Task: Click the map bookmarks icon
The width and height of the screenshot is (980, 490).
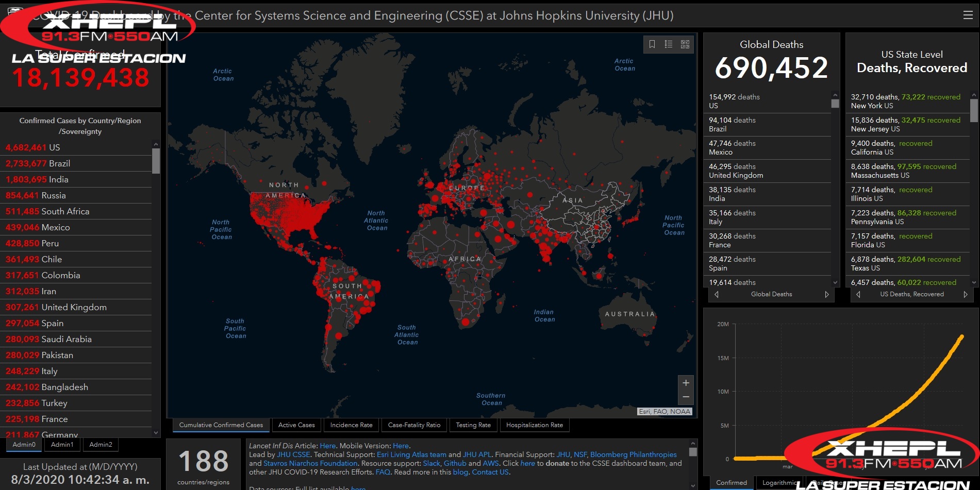Action: [x=652, y=44]
